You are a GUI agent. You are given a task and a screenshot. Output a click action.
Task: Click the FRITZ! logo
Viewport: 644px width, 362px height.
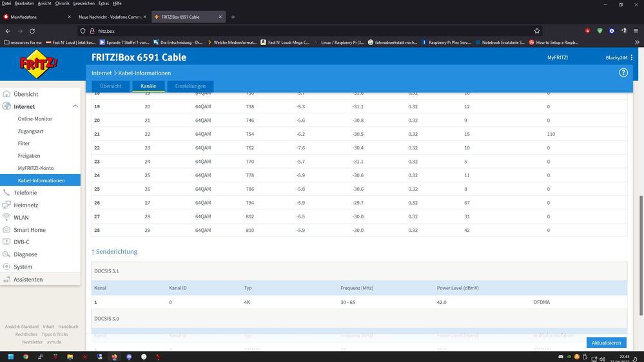coord(39,64)
